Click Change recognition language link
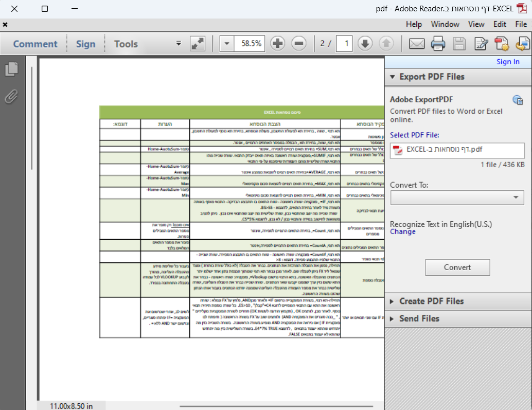This screenshot has height=410, width=532. coord(403,231)
